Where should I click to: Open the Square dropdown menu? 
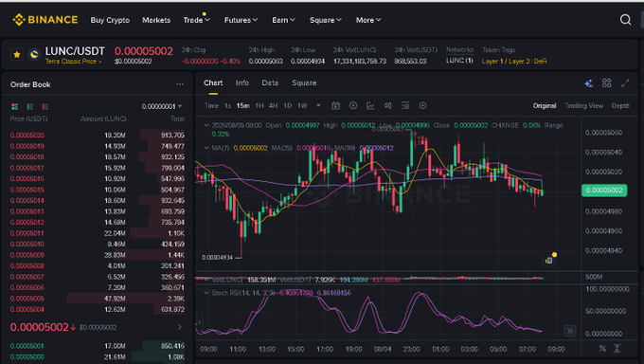pyautogui.click(x=325, y=20)
